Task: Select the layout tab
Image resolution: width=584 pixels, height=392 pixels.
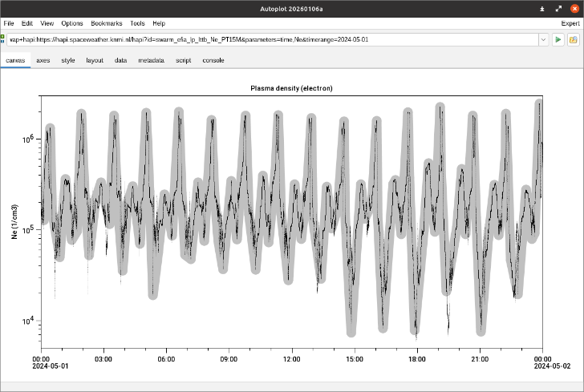Action: tap(94, 60)
